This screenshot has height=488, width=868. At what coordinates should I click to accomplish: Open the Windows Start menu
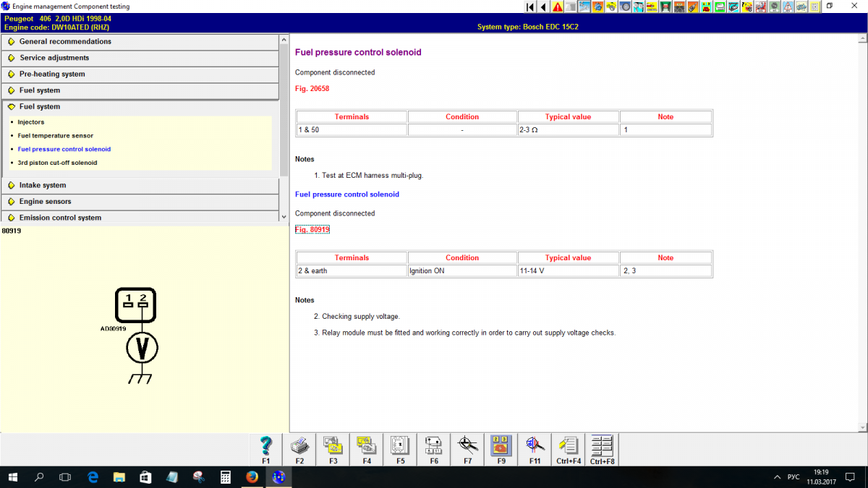click(x=12, y=476)
